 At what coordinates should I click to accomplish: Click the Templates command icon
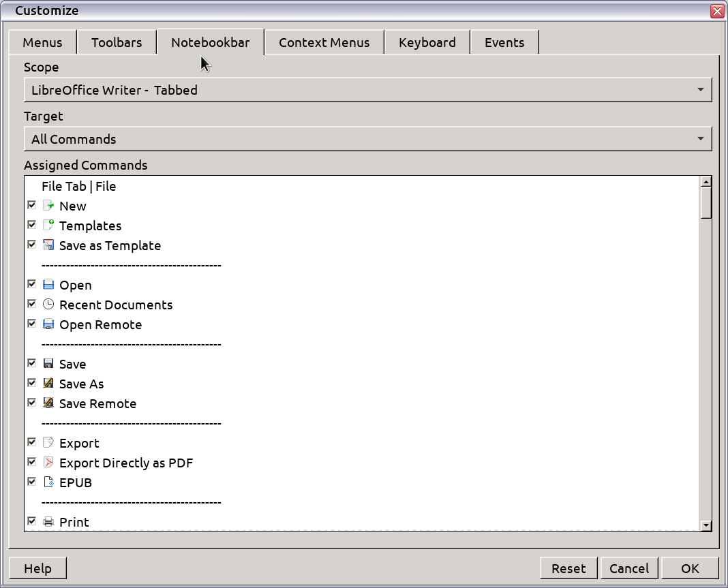pyautogui.click(x=48, y=225)
